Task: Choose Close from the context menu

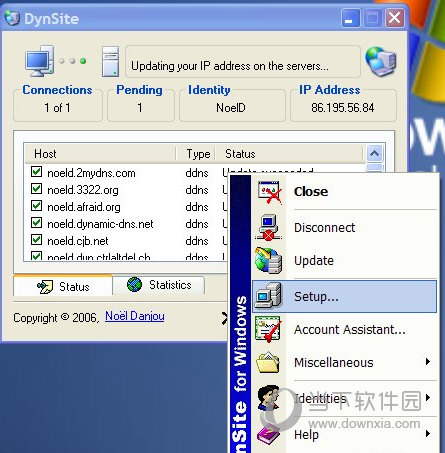Action: tap(344, 192)
